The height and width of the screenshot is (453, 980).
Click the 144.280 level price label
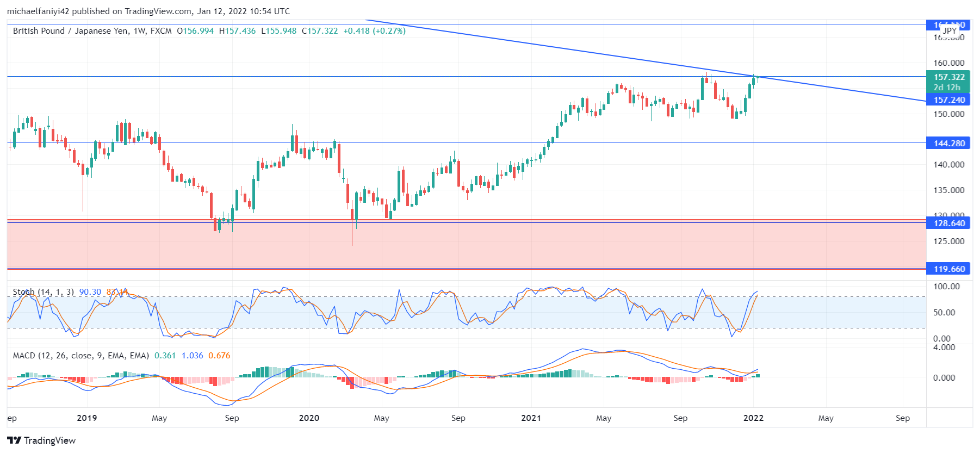(949, 144)
